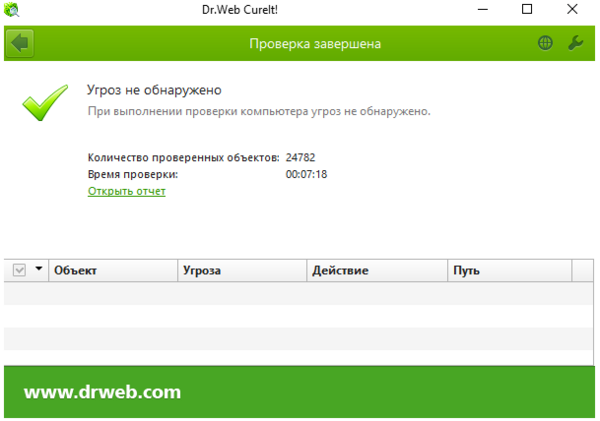The height and width of the screenshot is (421, 600).
Task: Open the language globe menu
Action: [545, 43]
